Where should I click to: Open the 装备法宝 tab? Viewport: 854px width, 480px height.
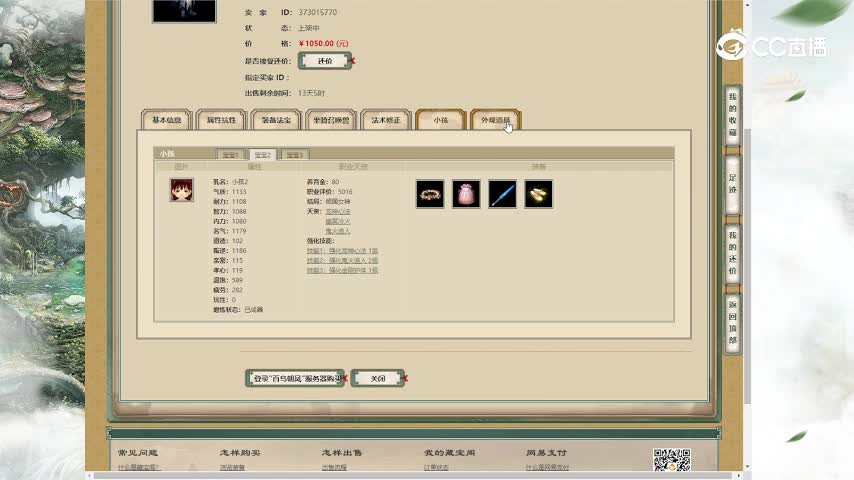pyautogui.click(x=276, y=120)
